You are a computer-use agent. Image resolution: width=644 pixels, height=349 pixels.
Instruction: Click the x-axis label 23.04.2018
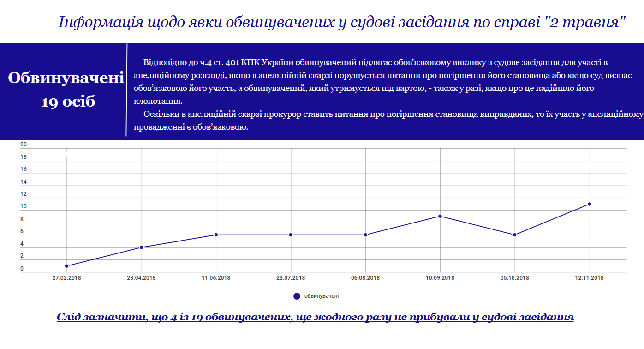(x=142, y=278)
